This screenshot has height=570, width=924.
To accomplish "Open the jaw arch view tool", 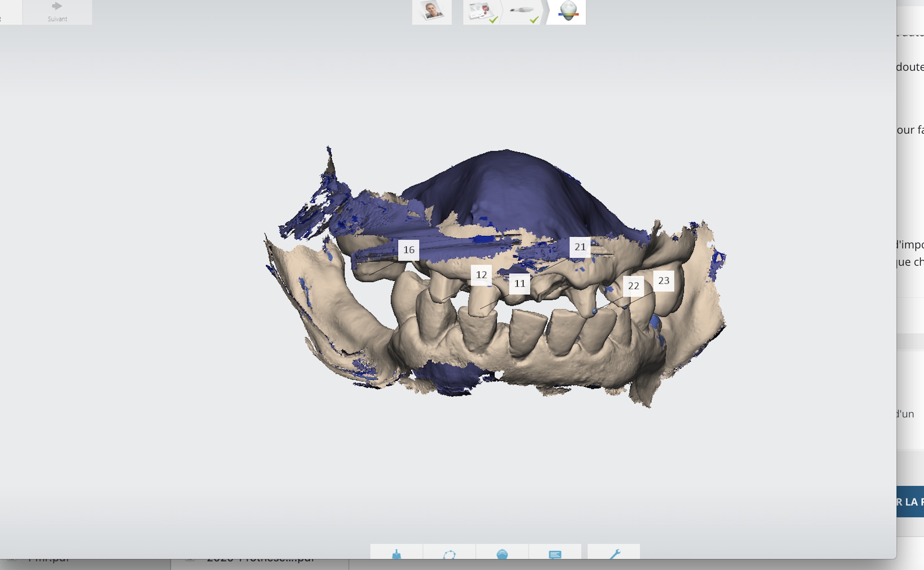I will tap(502, 553).
